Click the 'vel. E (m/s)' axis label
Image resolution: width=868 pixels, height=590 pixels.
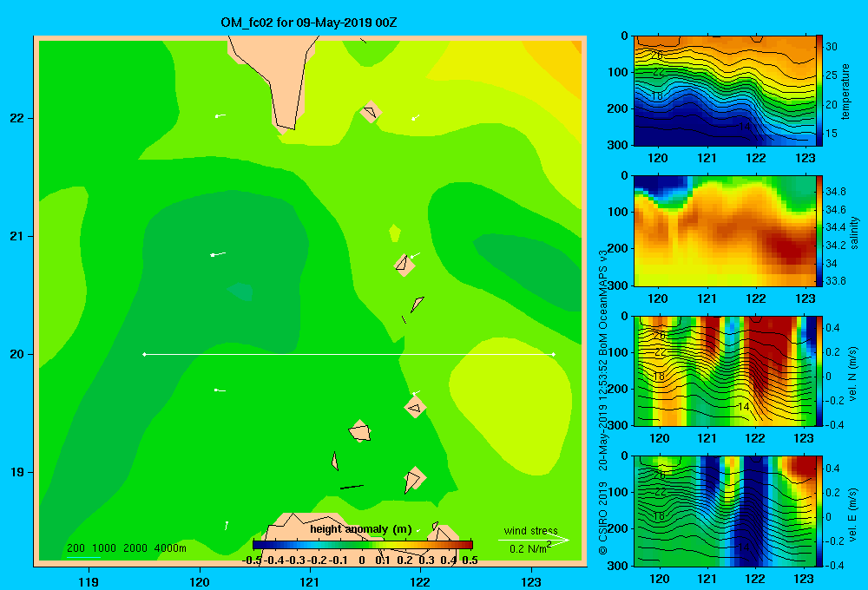pos(852,514)
